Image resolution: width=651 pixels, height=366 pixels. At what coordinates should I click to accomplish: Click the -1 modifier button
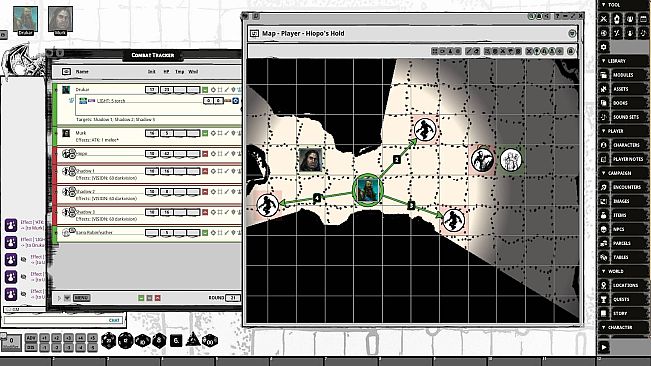click(x=44, y=347)
